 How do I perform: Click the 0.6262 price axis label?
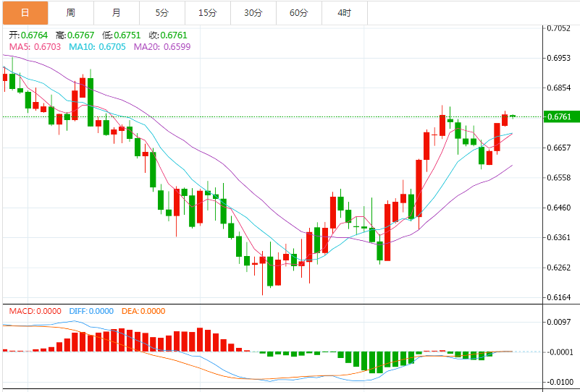coord(559,268)
